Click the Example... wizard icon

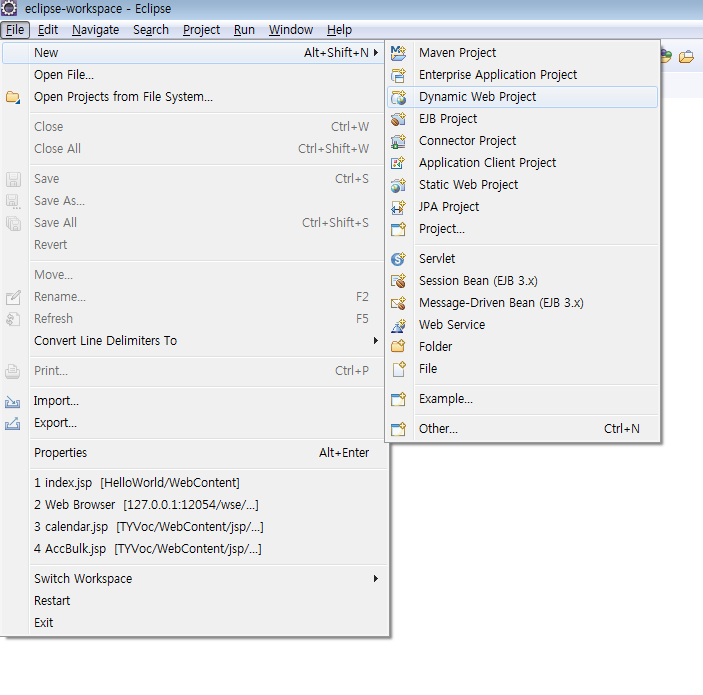398,399
